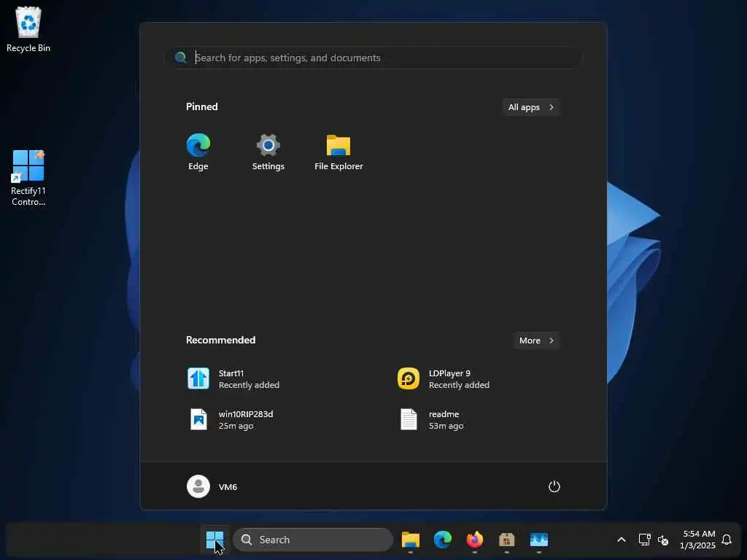Select the Rectify11 Control Center desktop shortcut

pyautogui.click(x=28, y=178)
